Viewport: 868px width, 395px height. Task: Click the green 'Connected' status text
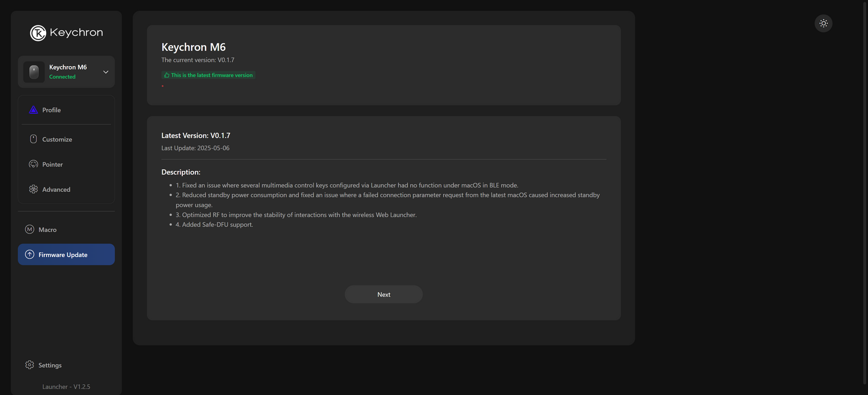pyautogui.click(x=62, y=77)
